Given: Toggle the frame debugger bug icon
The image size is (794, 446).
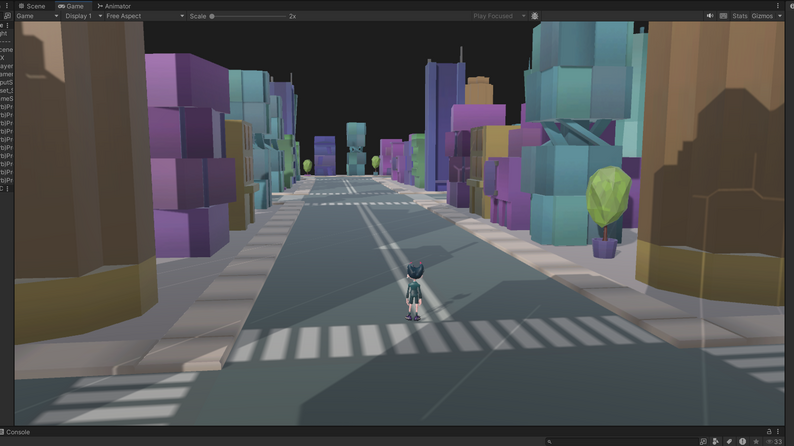Looking at the screenshot, I should click(x=535, y=16).
